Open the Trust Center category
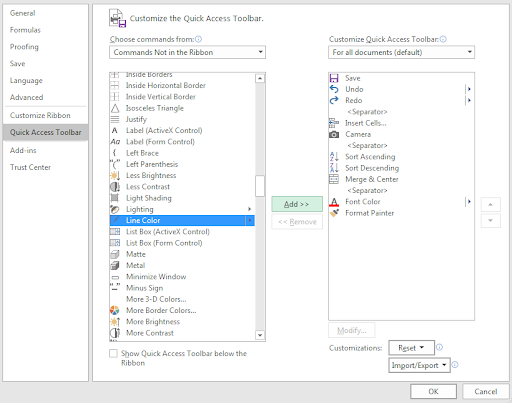 pyautogui.click(x=30, y=167)
